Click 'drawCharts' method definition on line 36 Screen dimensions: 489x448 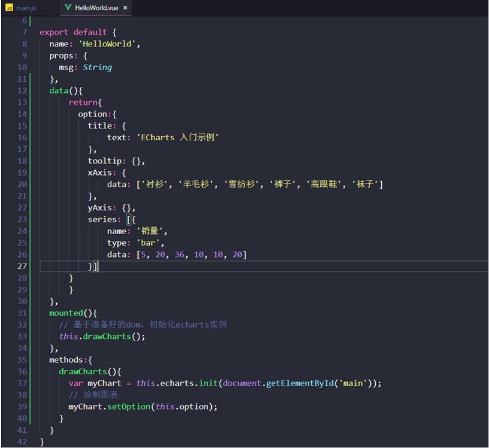pos(83,372)
